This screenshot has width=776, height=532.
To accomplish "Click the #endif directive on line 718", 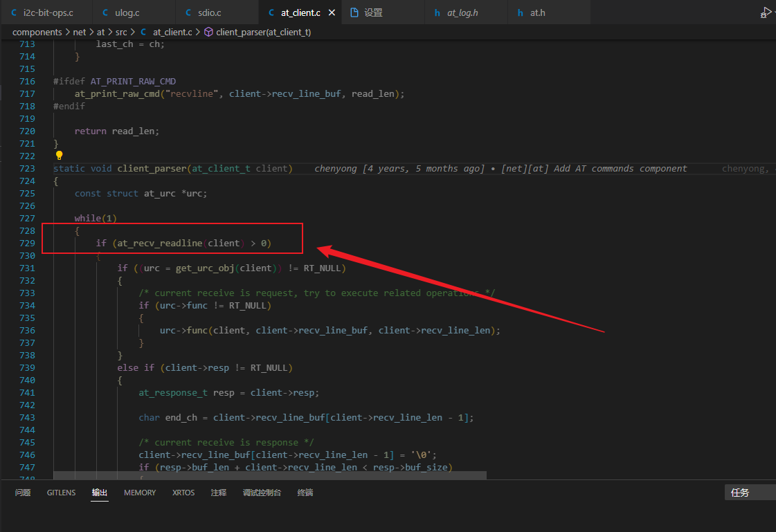I will (x=69, y=107).
